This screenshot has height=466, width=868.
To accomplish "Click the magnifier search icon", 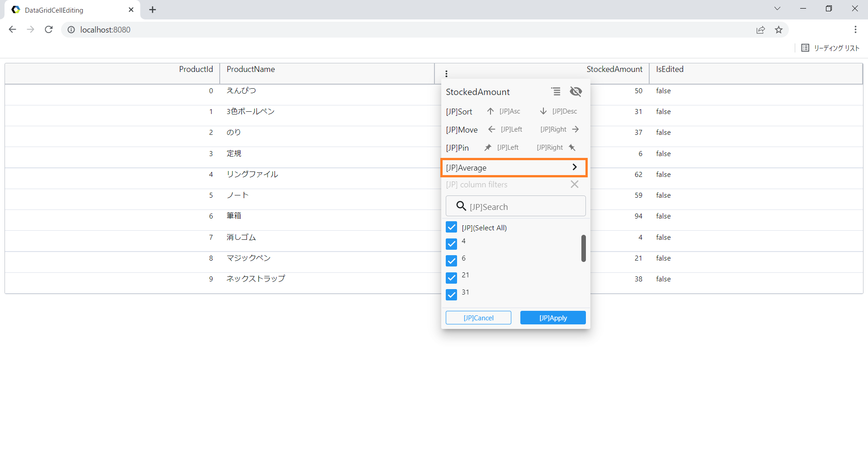I will click(x=461, y=206).
